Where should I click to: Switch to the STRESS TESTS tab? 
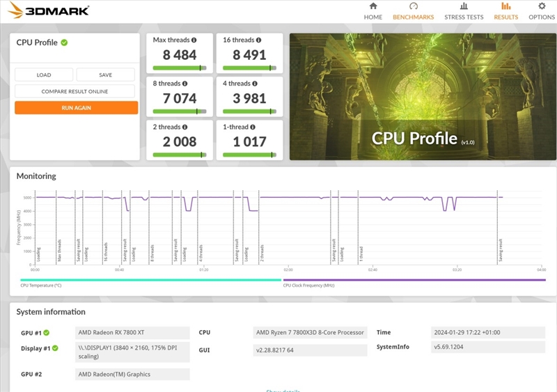464,17
